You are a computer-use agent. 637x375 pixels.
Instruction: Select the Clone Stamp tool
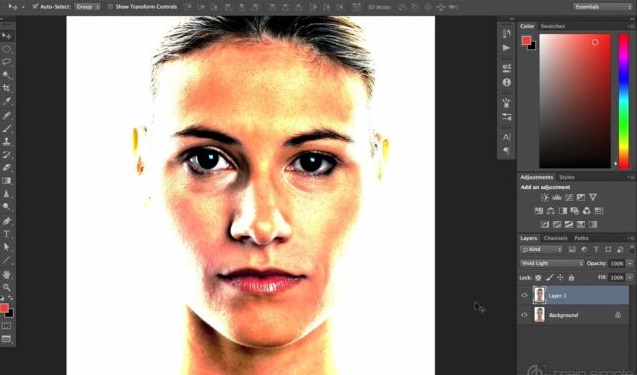[6, 142]
